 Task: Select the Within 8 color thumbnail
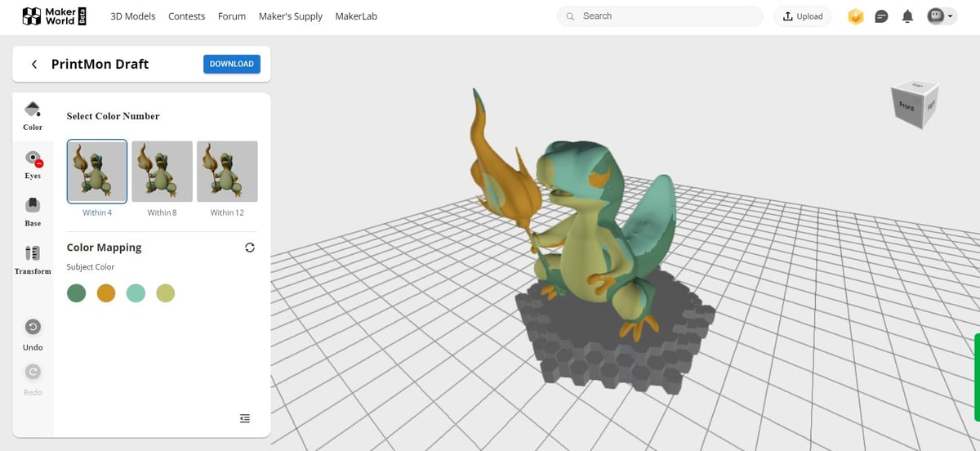coord(162,172)
